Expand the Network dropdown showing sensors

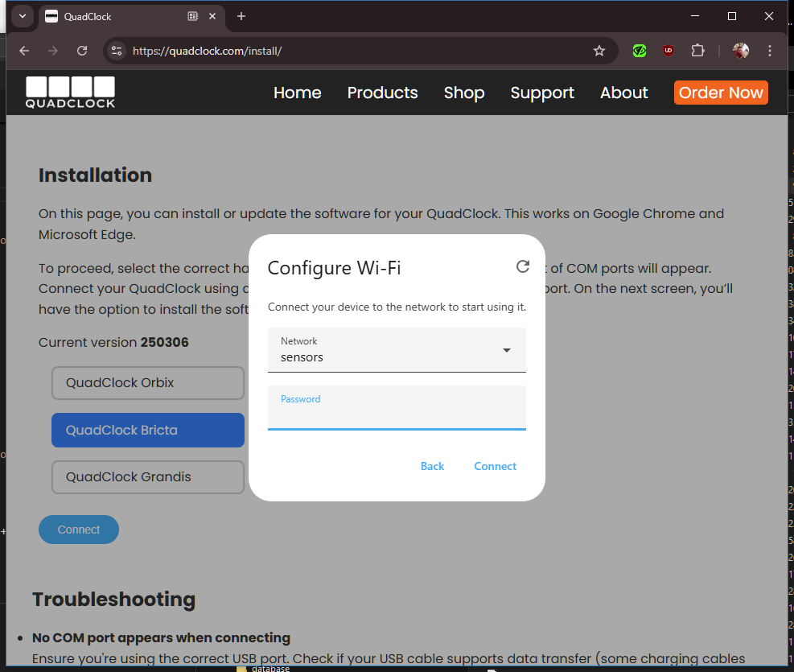click(x=397, y=350)
